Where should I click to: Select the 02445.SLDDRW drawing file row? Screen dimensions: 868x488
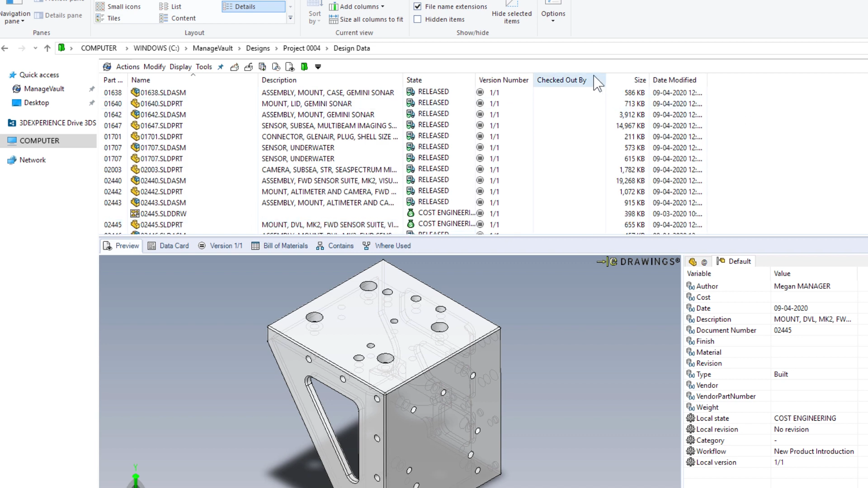click(163, 214)
